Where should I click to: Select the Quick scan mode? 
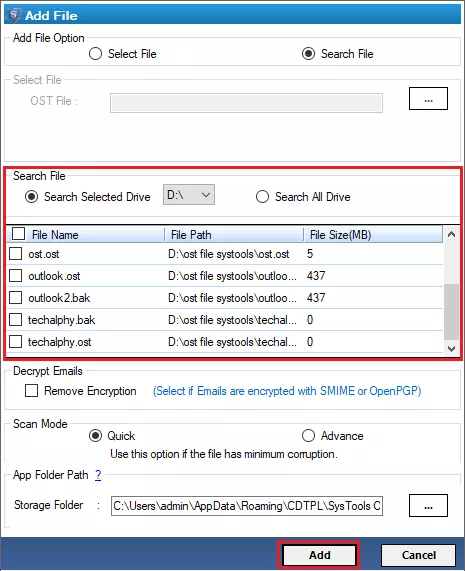click(x=95, y=436)
